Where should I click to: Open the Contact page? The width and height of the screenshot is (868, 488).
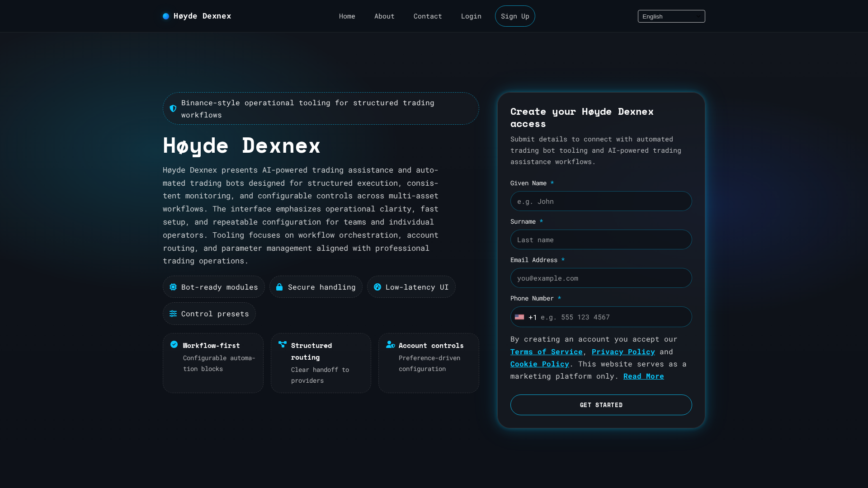click(428, 16)
